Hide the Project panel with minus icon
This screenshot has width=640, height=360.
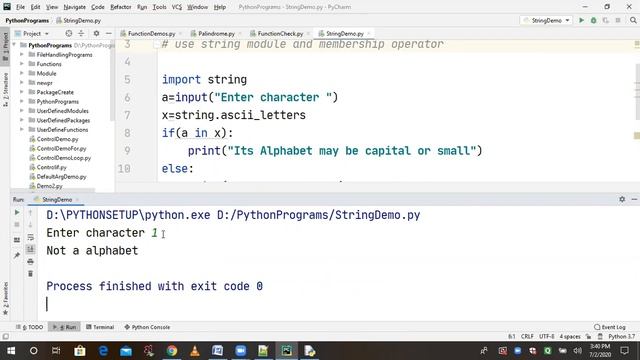[x=109, y=33]
